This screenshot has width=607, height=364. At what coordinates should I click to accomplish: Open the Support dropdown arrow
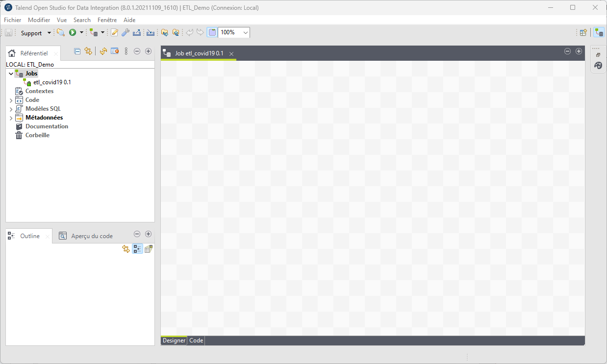(49, 33)
